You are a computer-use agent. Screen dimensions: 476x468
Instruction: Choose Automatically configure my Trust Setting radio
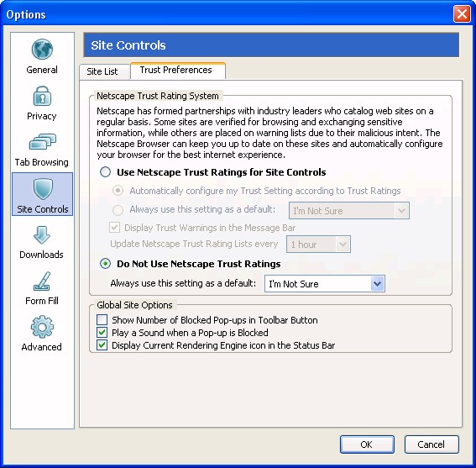click(118, 191)
